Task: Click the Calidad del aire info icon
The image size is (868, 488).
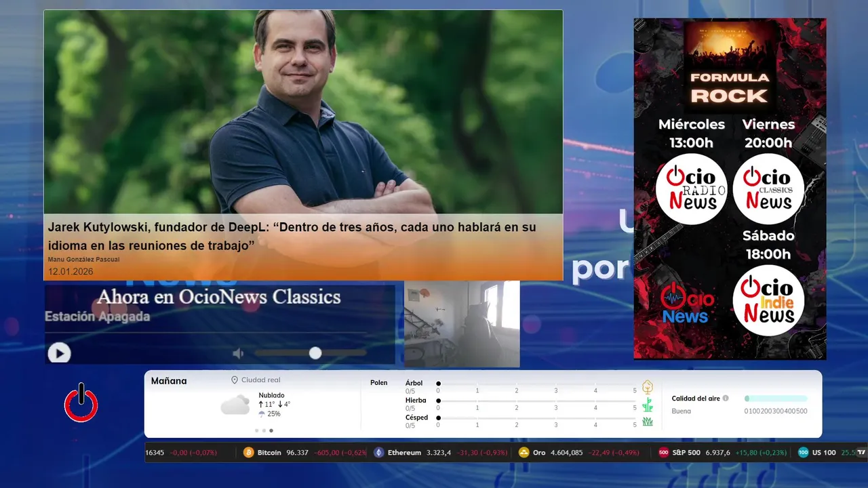Action: tap(726, 399)
